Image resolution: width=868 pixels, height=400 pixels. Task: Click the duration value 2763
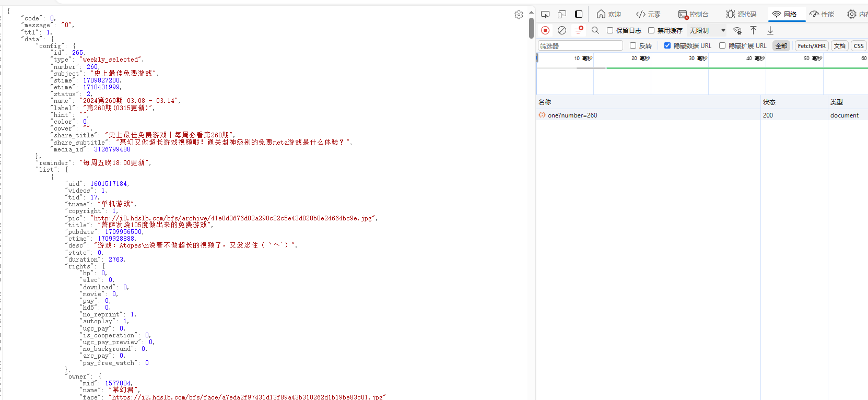pyautogui.click(x=116, y=259)
